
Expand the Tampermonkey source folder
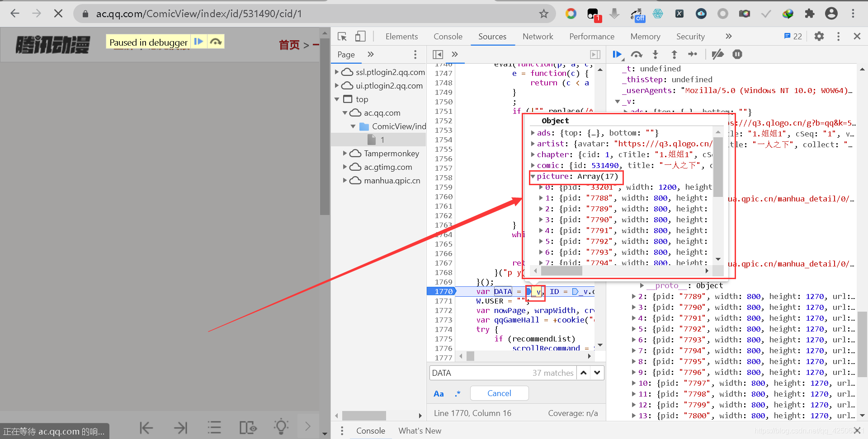(345, 153)
